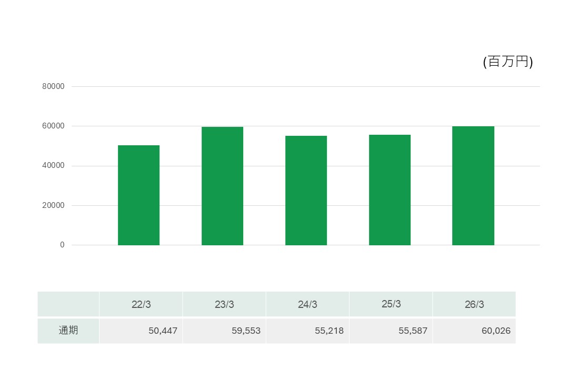Click the value 55,218 cell
This screenshot has width=588, height=379.
(307, 331)
